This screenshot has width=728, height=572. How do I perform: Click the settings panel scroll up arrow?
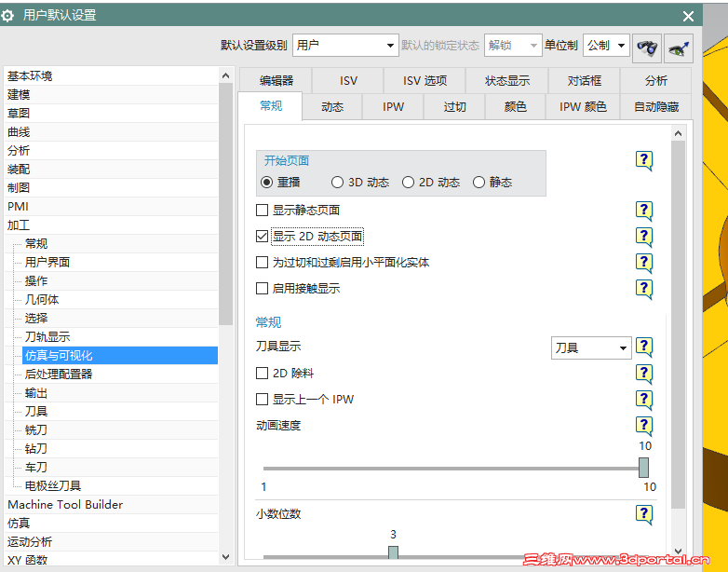pos(678,133)
